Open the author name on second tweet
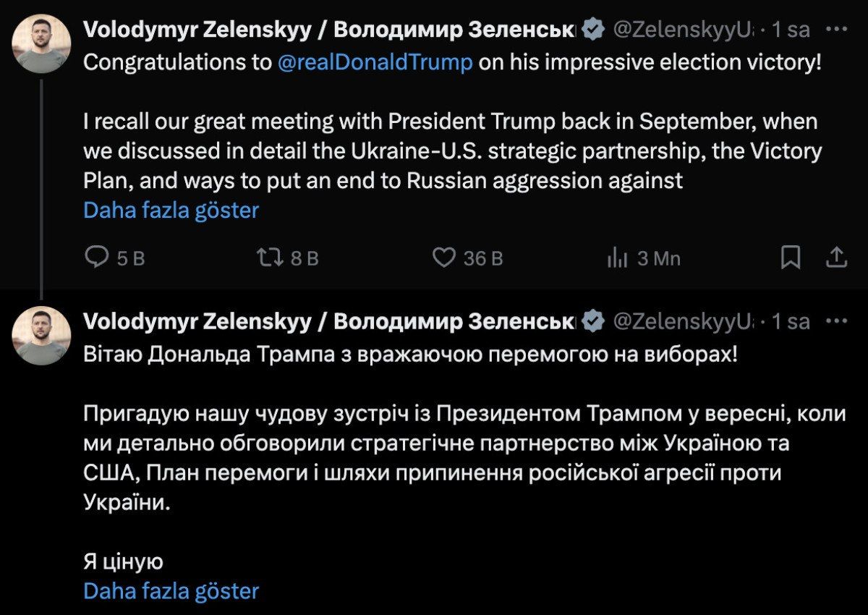 (x=329, y=321)
